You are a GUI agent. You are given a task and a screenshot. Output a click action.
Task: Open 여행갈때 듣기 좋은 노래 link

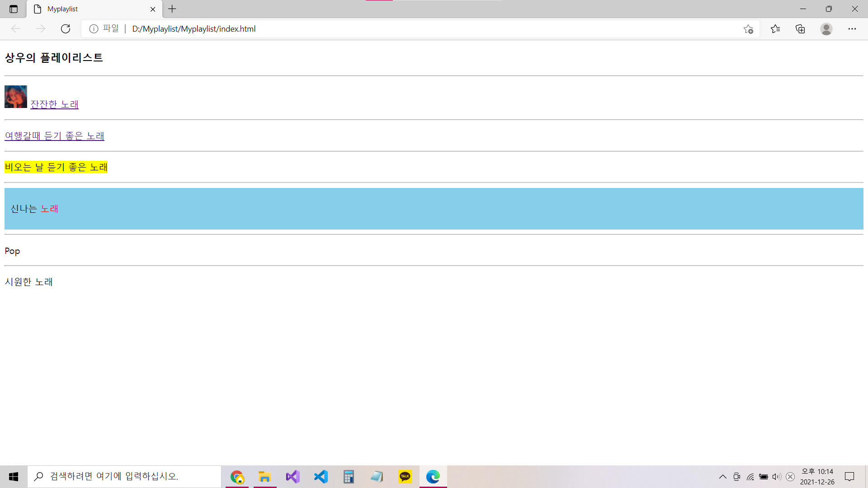pos(54,136)
